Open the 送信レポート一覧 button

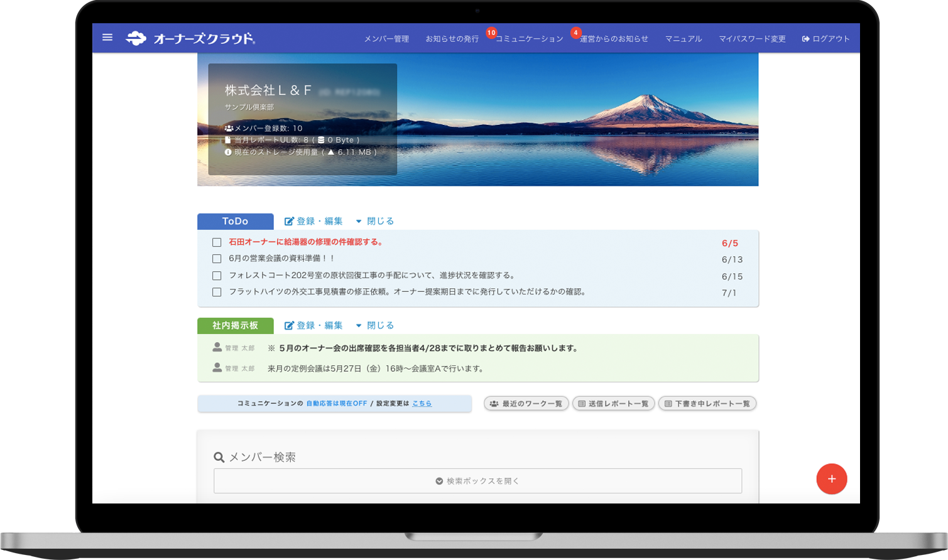point(614,404)
